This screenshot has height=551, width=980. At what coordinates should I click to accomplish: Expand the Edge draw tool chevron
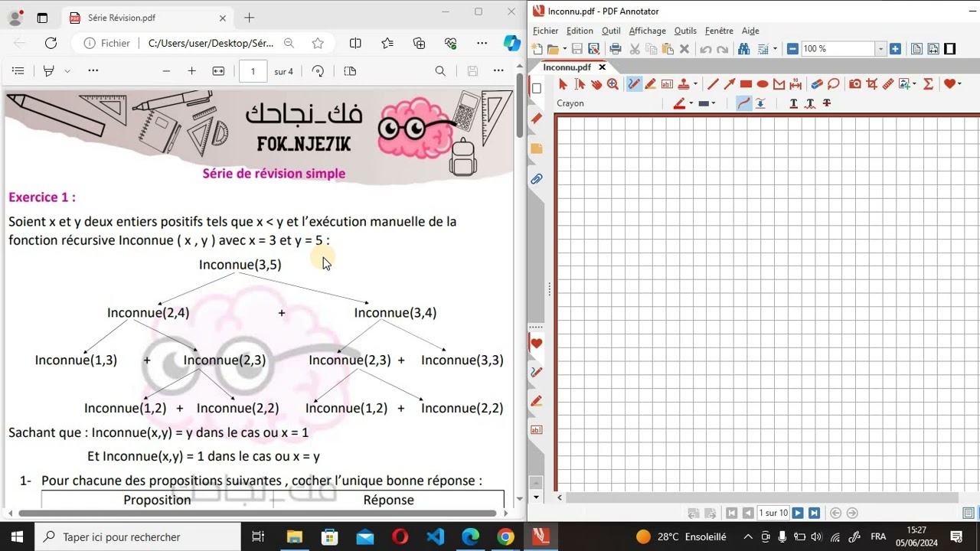pyautogui.click(x=67, y=71)
